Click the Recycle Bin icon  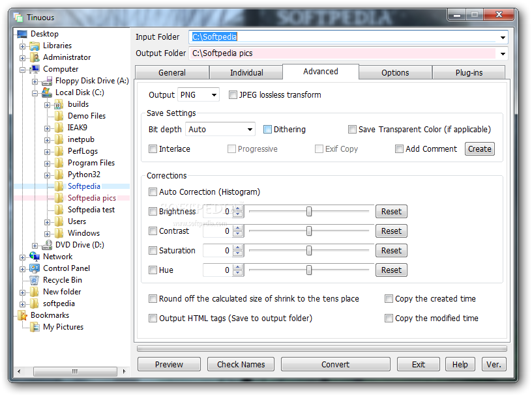(x=35, y=280)
